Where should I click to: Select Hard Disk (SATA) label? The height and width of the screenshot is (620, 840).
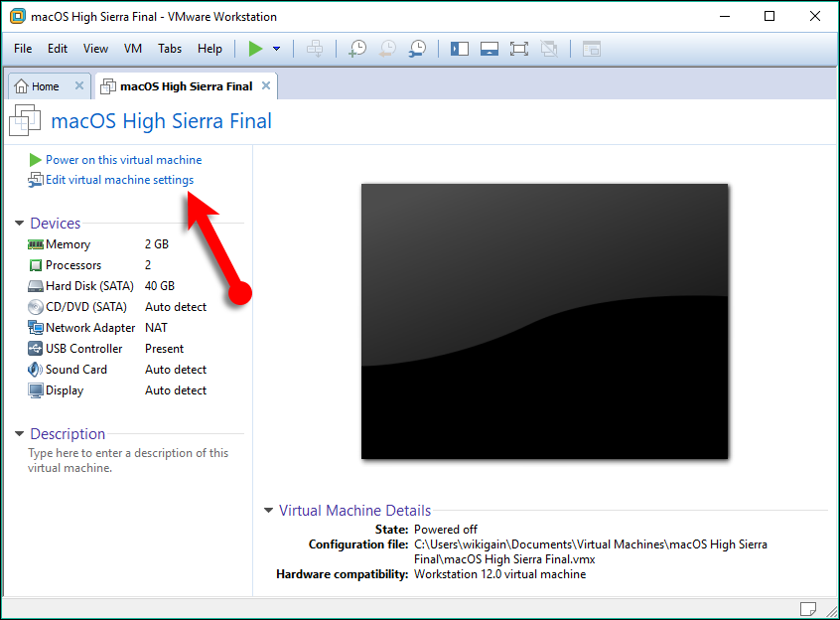coord(89,286)
